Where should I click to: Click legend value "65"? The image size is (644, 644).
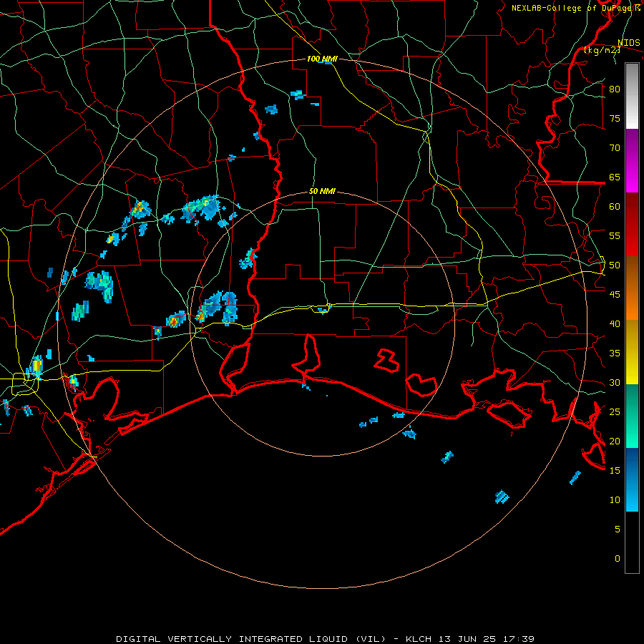pyautogui.click(x=615, y=177)
